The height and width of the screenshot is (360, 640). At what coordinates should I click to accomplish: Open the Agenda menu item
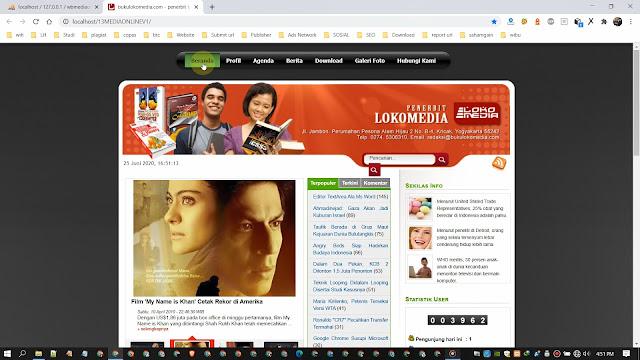pyautogui.click(x=263, y=60)
